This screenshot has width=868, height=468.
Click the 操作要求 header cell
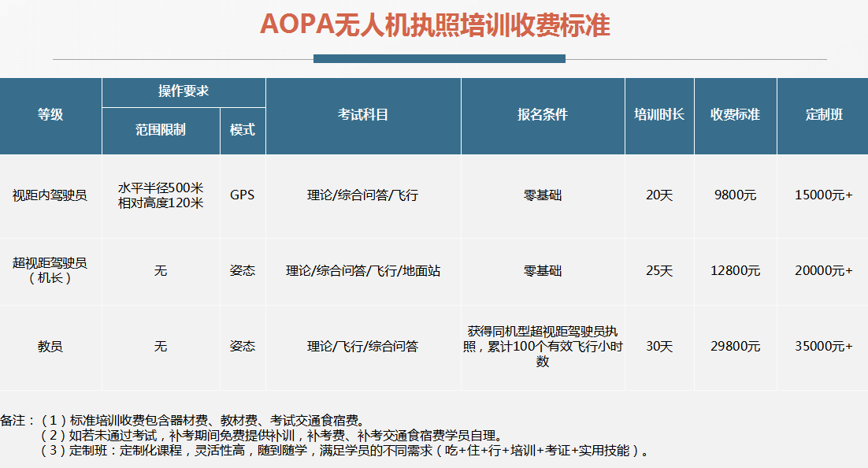[x=184, y=91]
